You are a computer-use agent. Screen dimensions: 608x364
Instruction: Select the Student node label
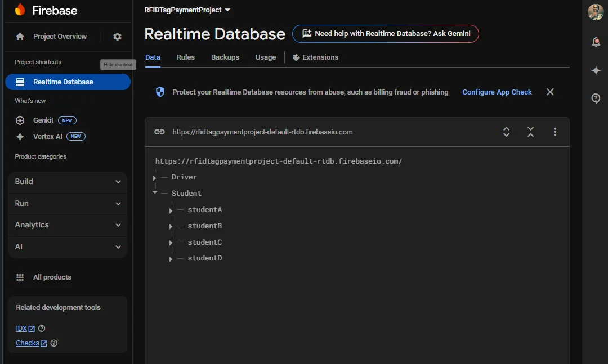186,194
